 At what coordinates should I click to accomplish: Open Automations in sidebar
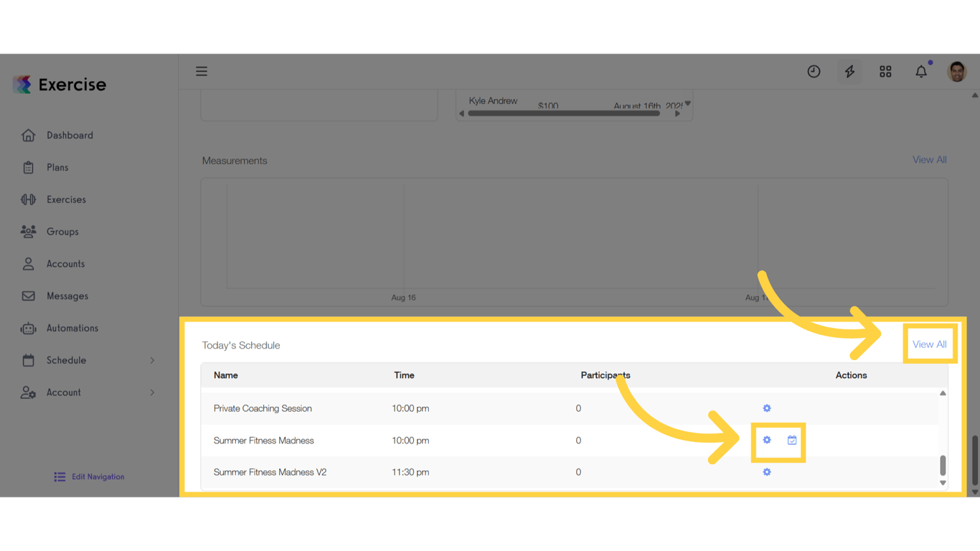[72, 328]
